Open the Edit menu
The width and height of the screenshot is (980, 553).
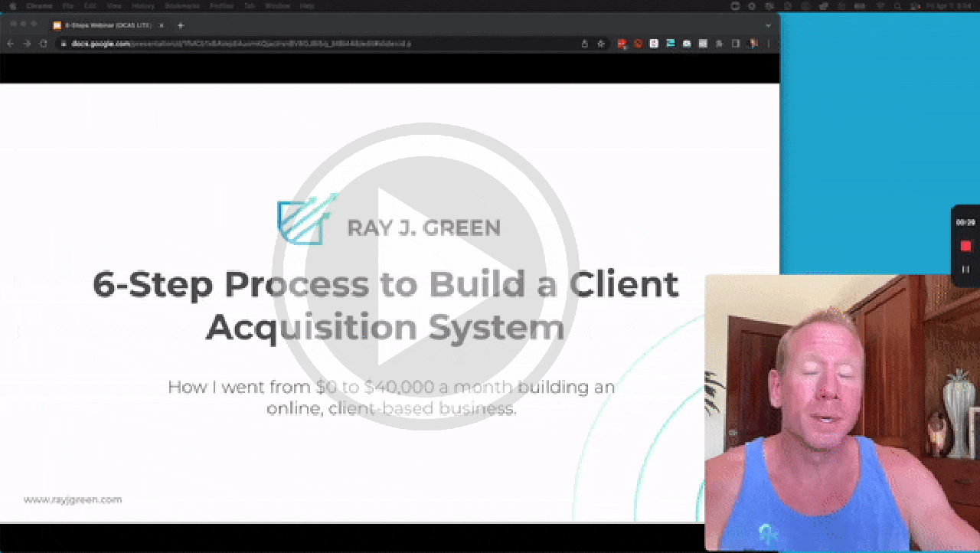point(90,5)
